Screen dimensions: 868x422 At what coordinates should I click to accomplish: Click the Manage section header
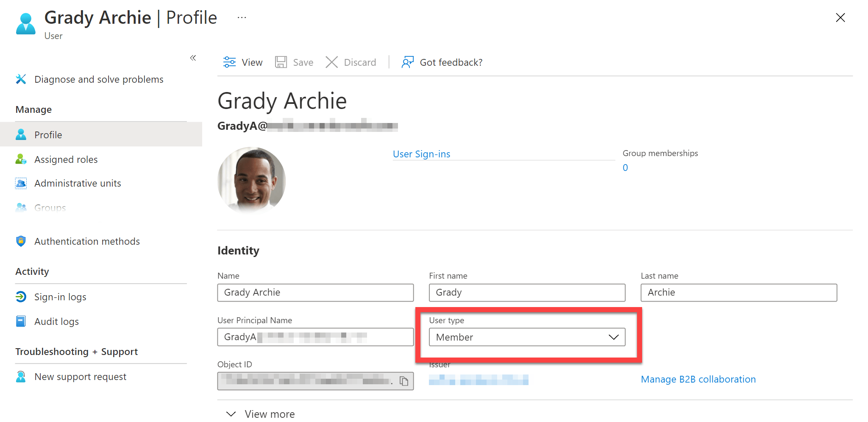point(33,109)
